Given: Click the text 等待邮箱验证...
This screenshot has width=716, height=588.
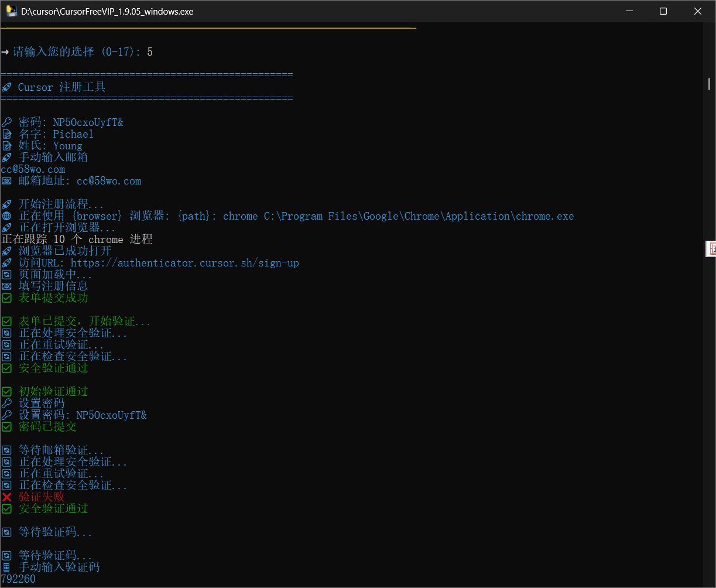Looking at the screenshot, I should (x=61, y=450).
